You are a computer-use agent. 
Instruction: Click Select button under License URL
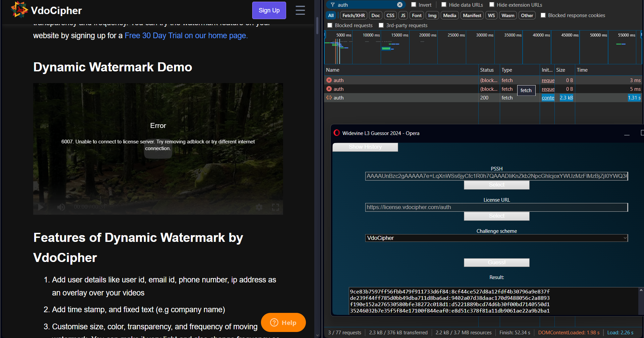(x=496, y=216)
